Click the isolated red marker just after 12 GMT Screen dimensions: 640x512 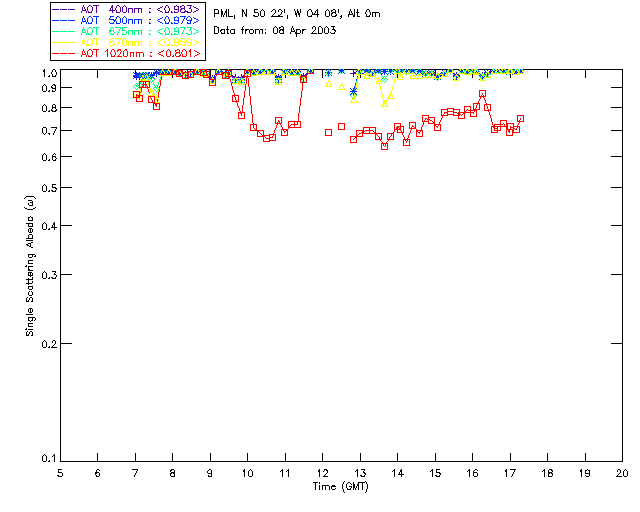tap(328, 133)
